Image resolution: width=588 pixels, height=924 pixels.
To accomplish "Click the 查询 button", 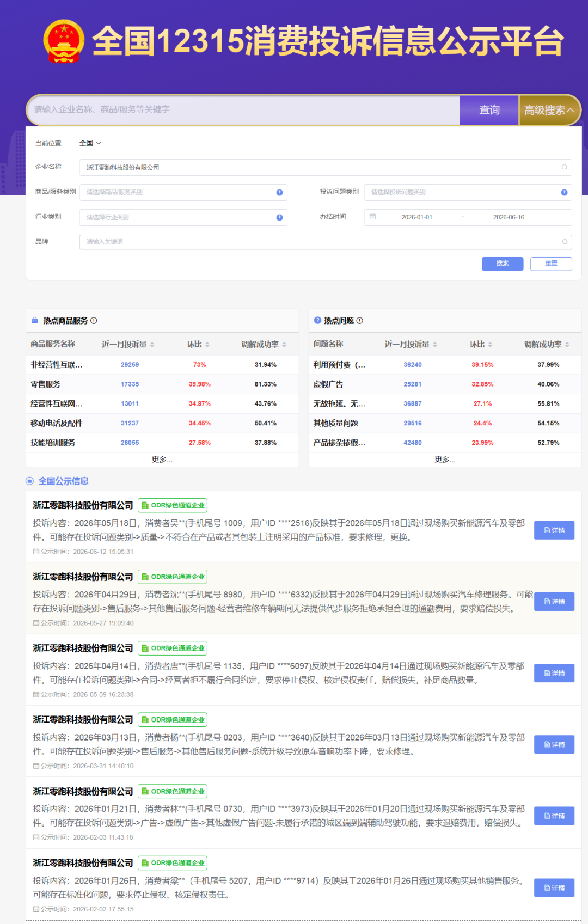I will (489, 110).
